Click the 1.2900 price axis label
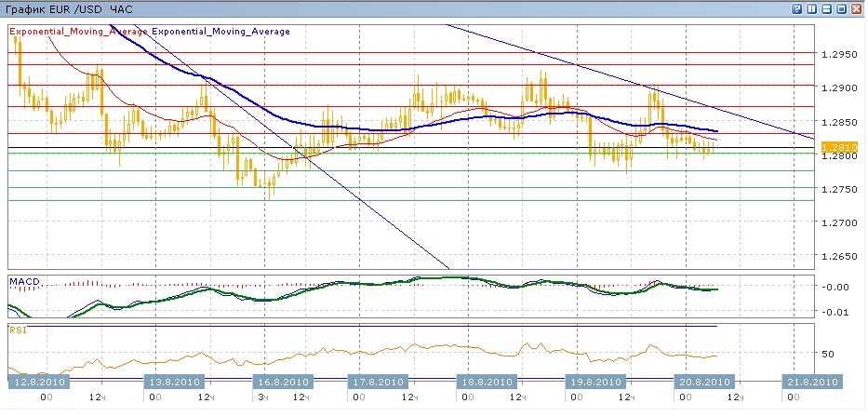868x417 pixels. [x=841, y=87]
